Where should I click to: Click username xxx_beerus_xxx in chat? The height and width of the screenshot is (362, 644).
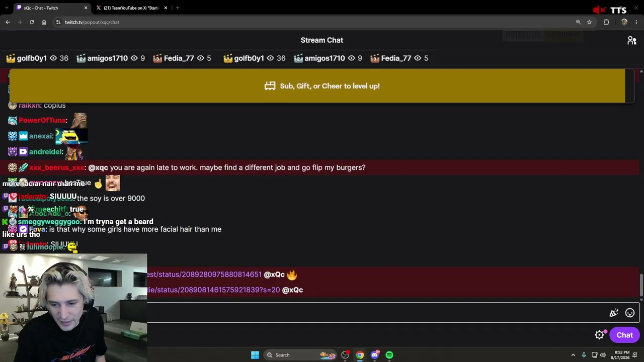pos(56,167)
